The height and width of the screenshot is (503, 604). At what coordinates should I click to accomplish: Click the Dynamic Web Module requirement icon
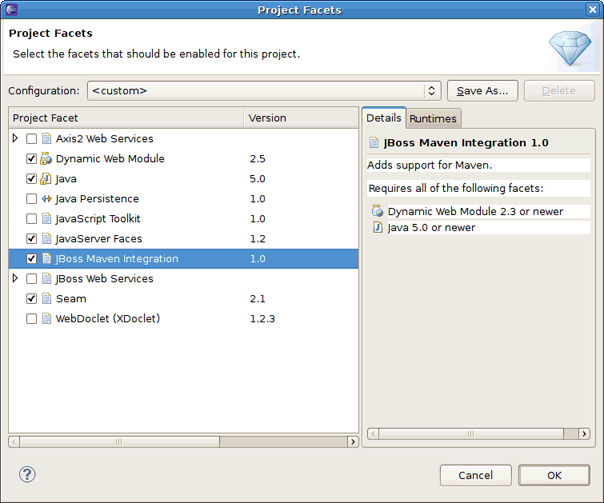coord(377,211)
